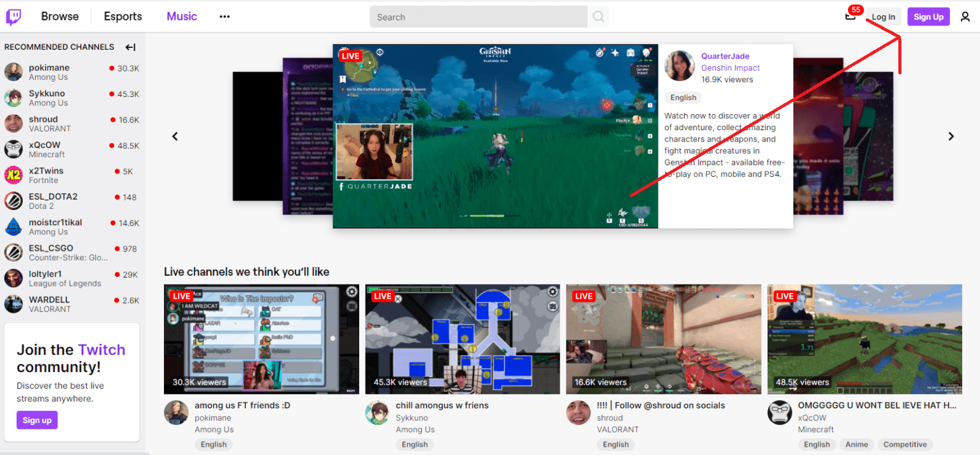Open settings gear on Sykkuno's stream thumbnail
The width and height of the screenshot is (980, 455).
click(x=552, y=292)
